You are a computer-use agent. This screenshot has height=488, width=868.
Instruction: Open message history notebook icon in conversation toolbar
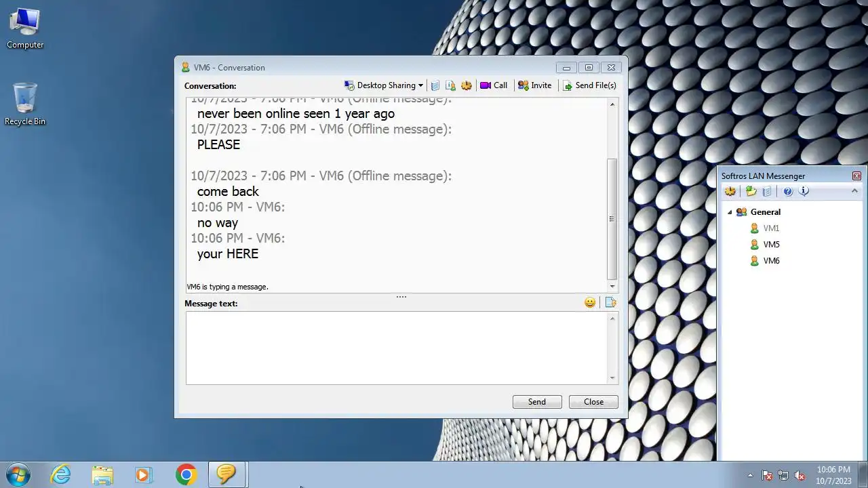click(435, 85)
